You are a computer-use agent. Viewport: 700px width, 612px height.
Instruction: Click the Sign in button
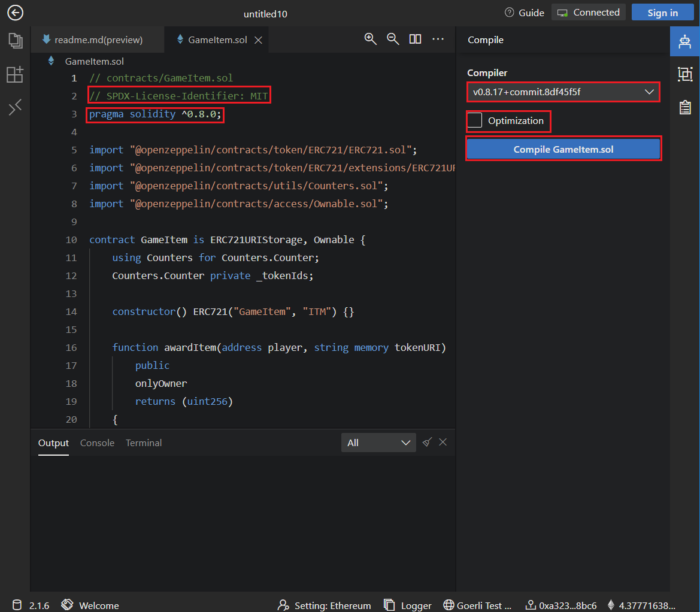[x=662, y=13]
